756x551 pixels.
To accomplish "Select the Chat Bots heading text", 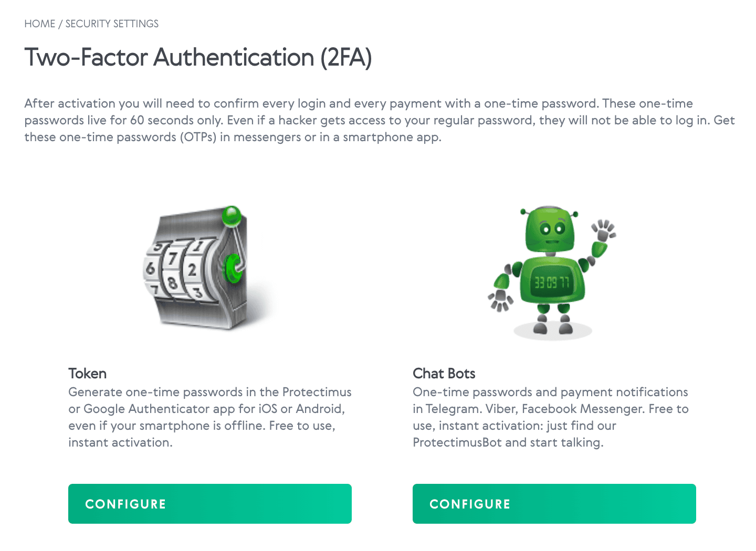I will click(444, 374).
